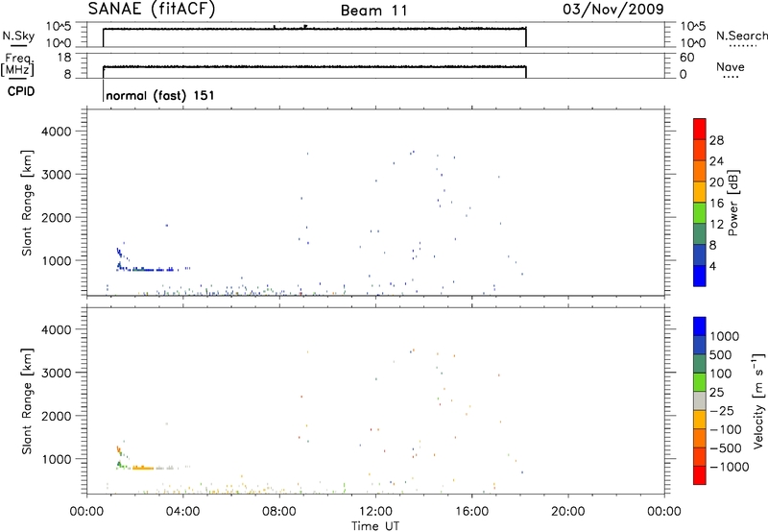Click the 08:00 time tick label
The image size is (768, 532).
(279, 512)
